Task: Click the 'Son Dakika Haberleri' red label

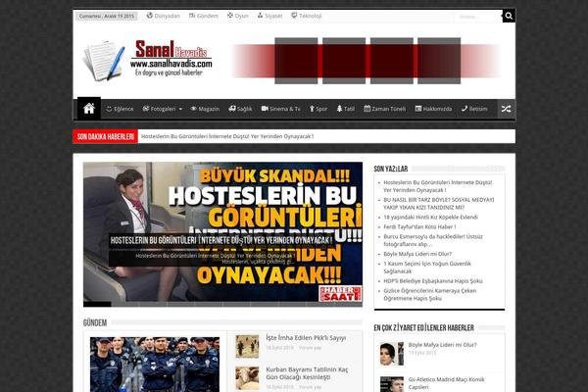Action: tap(106, 136)
